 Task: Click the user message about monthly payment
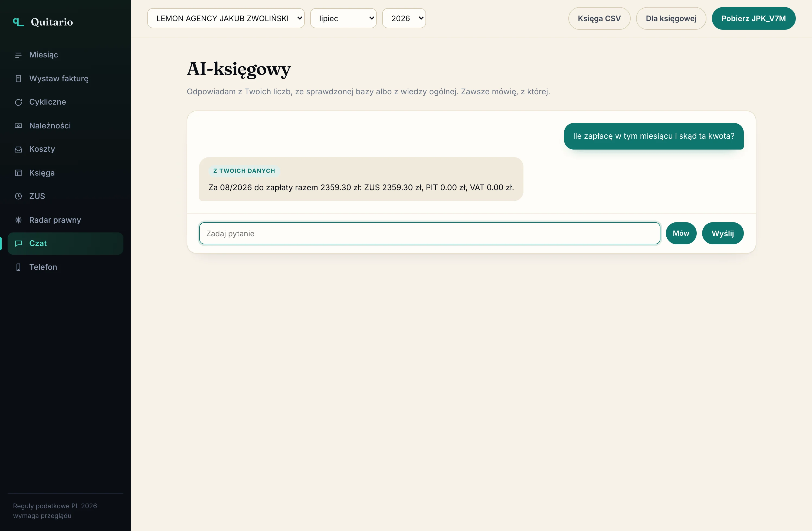coord(653,136)
